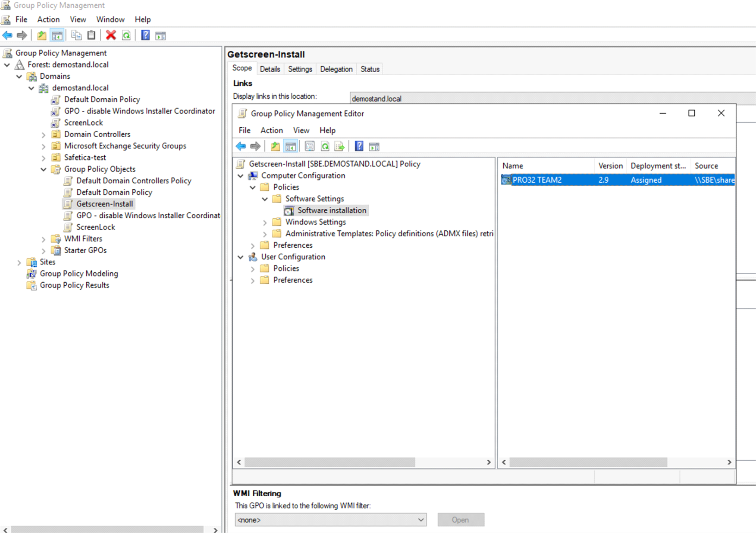Click the blue Help icon in main toolbar
The height and width of the screenshot is (533, 756).
145,35
